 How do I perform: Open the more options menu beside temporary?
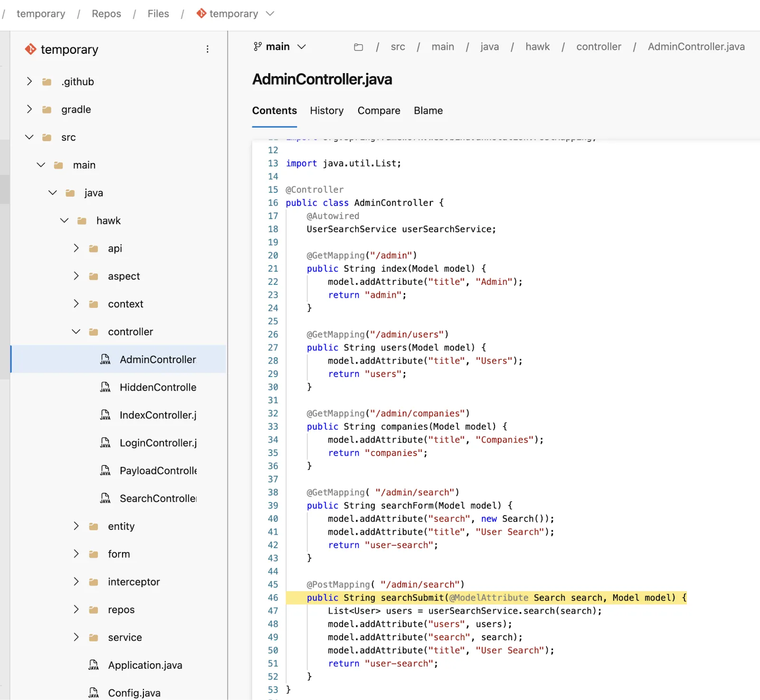207,49
